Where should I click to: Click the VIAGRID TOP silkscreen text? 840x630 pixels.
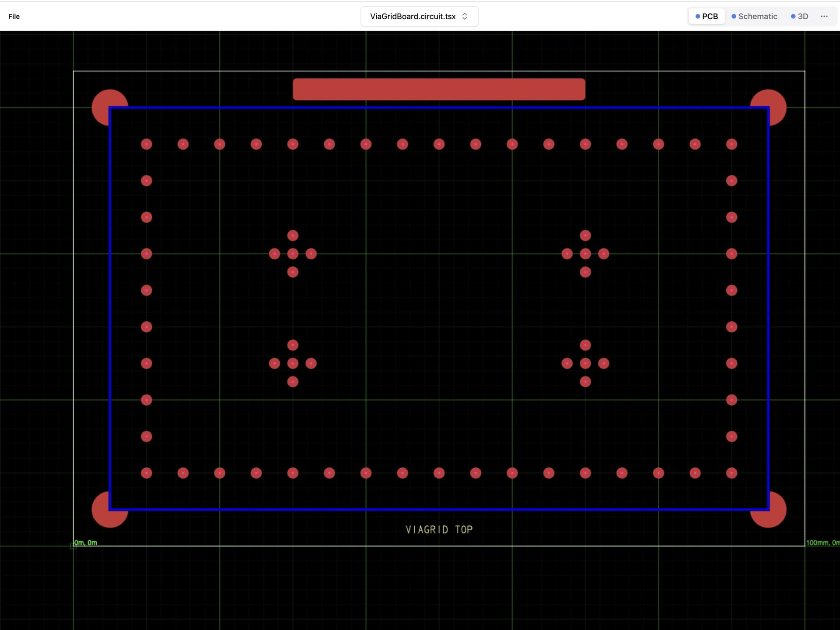pyautogui.click(x=439, y=530)
